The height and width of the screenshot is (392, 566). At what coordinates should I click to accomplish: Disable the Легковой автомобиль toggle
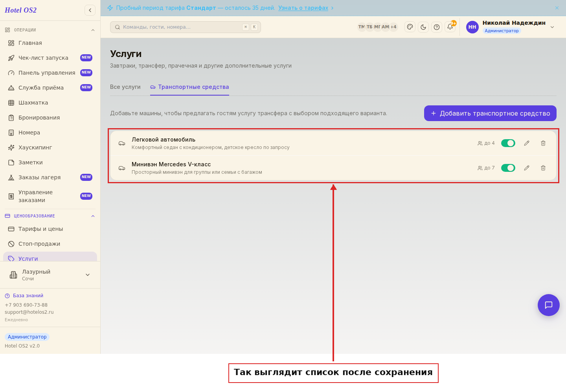coord(508,143)
